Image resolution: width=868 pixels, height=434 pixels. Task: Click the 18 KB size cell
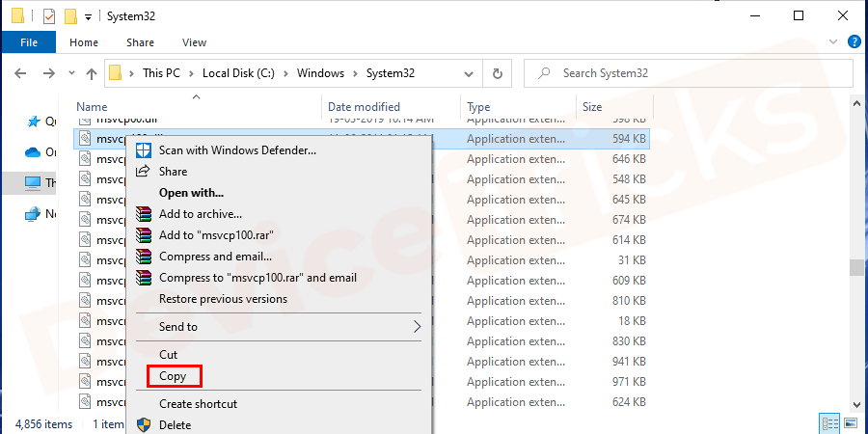[632, 321]
